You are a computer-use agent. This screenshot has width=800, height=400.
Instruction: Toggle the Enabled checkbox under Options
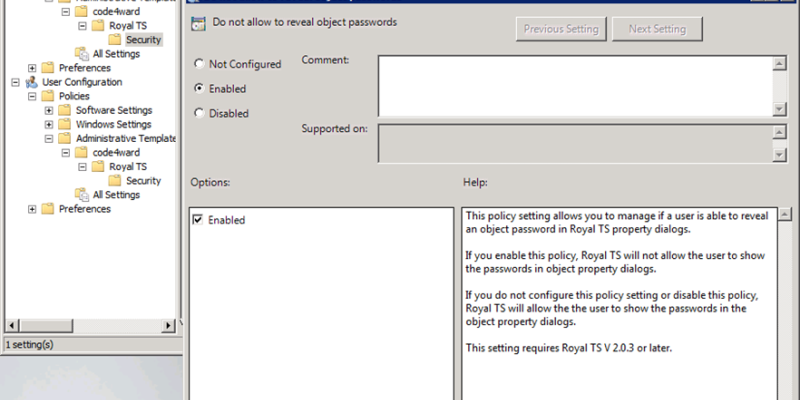click(x=197, y=220)
